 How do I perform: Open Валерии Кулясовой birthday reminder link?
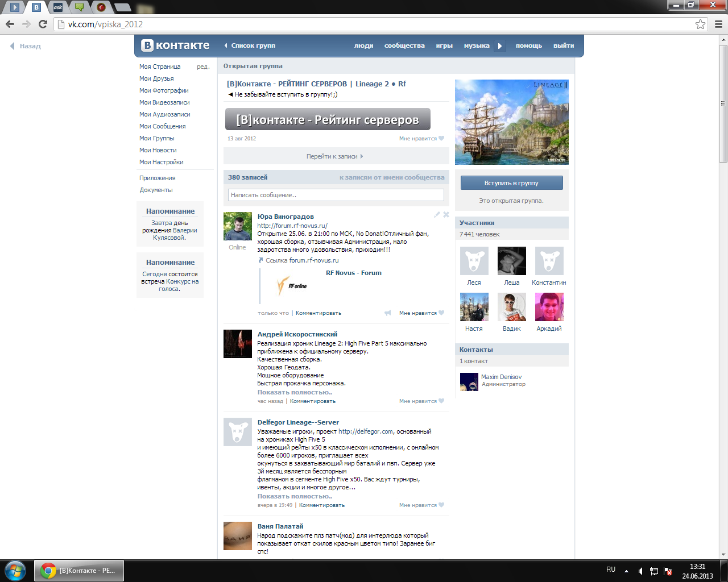pyautogui.click(x=176, y=234)
